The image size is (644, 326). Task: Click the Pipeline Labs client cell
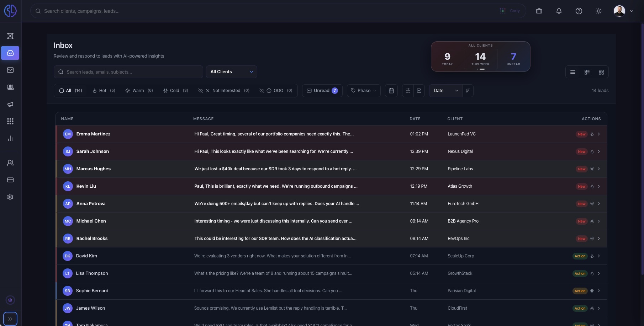pos(460,169)
